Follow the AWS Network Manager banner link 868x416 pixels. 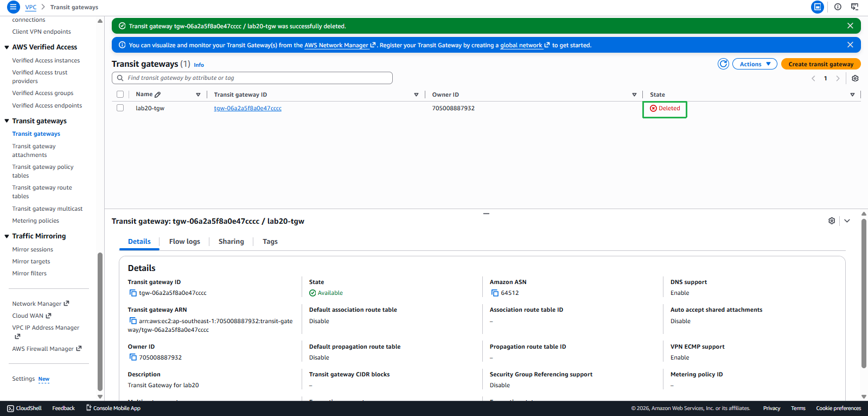point(340,45)
